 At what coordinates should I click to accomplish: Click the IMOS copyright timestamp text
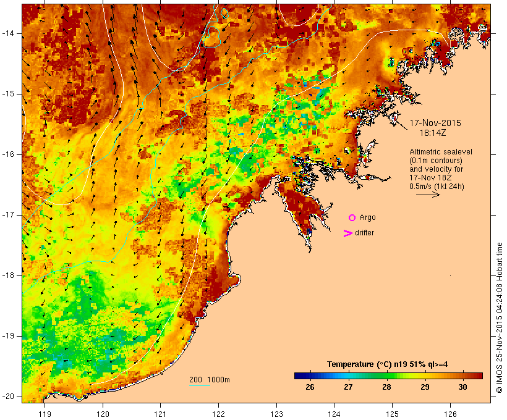(x=500, y=317)
